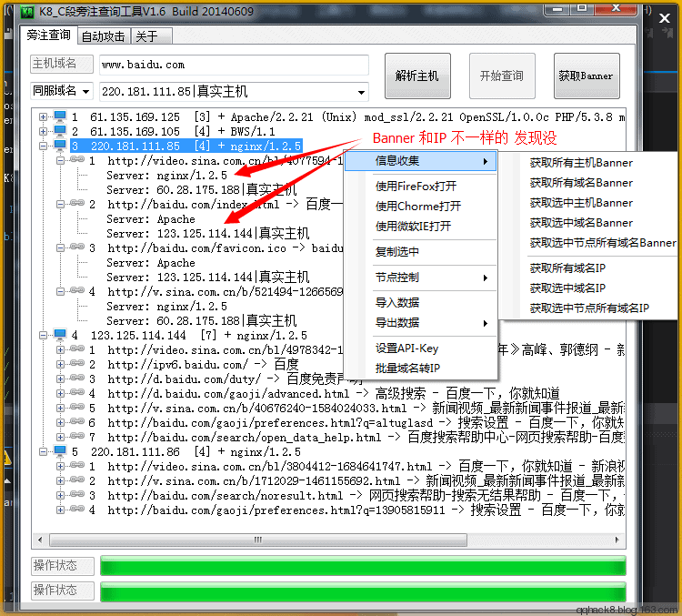The width and height of the screenshot is (682, 616).
Task: Choose 获取所有主机Banner in submenu
Action: pos(581,163)
